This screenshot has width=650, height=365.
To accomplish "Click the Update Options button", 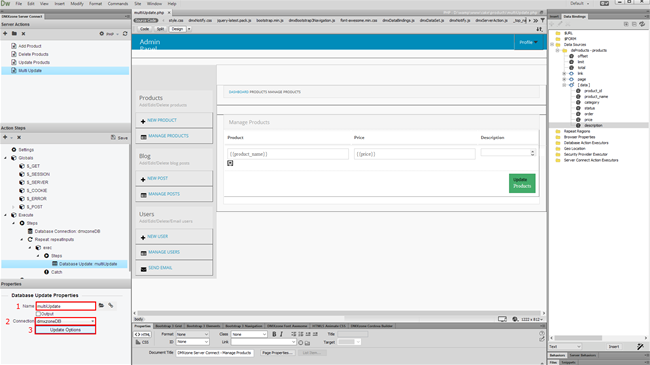I will click(x=65, y=330).
